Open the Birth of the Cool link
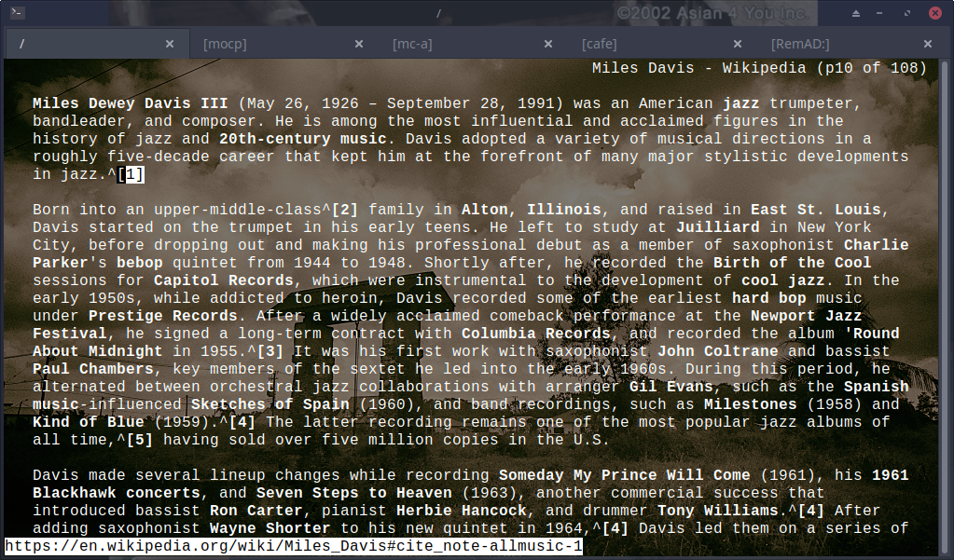Screen dimensions: 954x560 click(x=792, y=263)
